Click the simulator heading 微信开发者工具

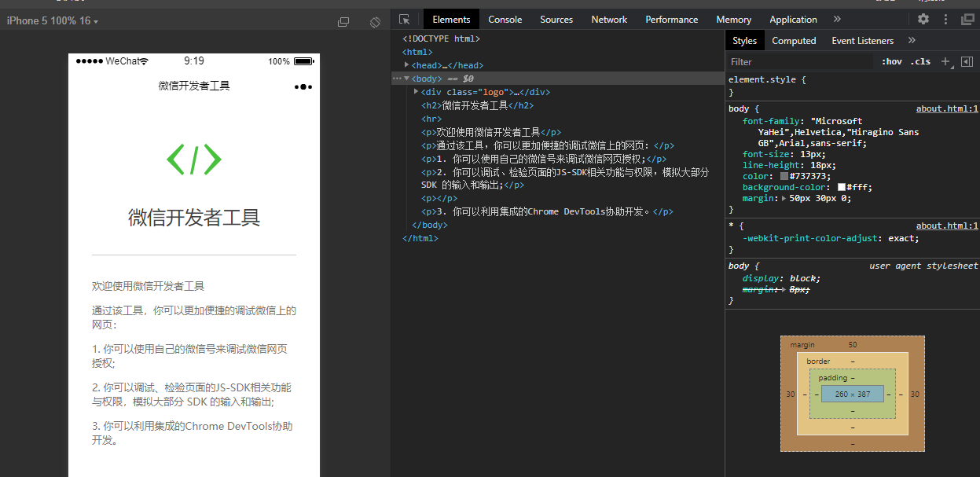(x=194, y=218)
